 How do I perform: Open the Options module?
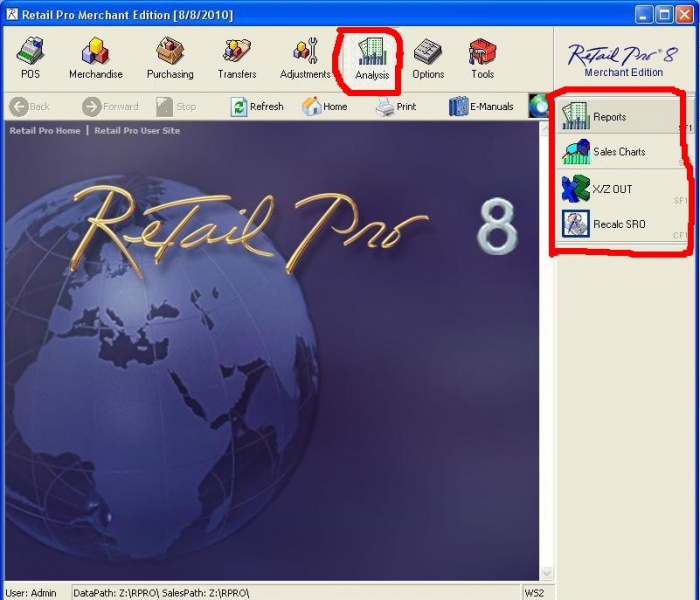click(428, 59)
